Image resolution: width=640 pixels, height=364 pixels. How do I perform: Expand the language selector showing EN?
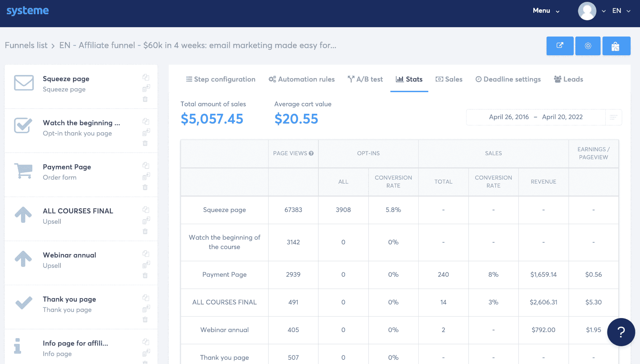coord(620,11)
